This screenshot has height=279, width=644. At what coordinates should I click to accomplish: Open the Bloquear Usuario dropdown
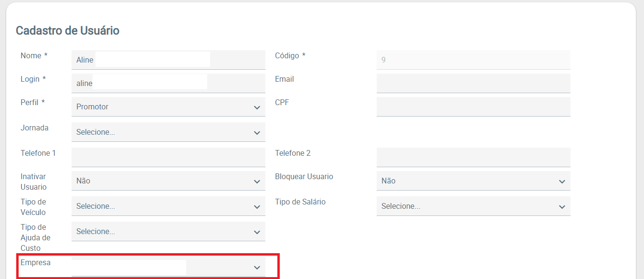pos(473,181)
